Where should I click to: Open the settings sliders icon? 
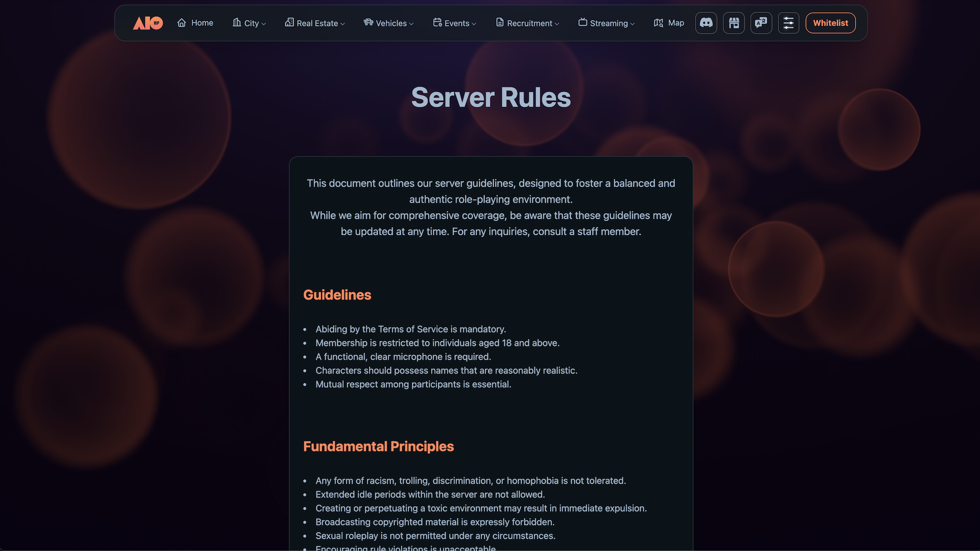click(x=788, y=23)
